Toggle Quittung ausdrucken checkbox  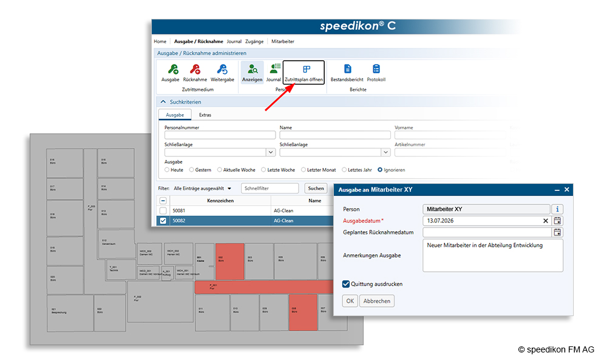[x=346, y=284]
